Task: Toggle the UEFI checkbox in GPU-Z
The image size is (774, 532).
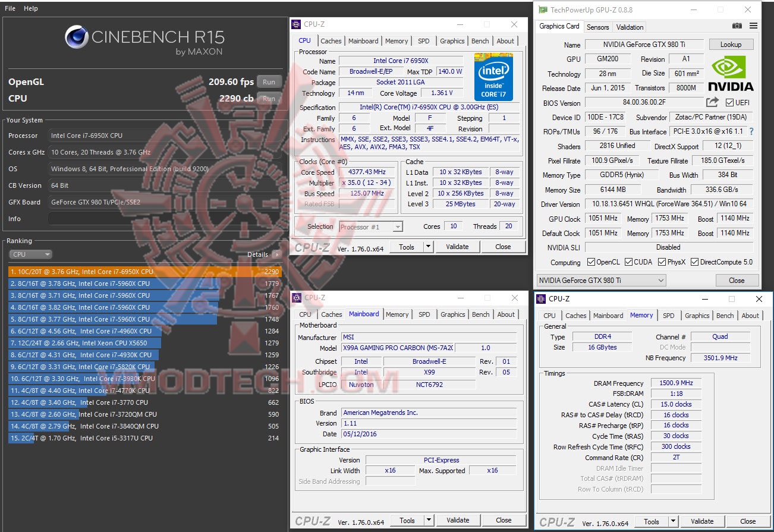Action: point(729,103)
